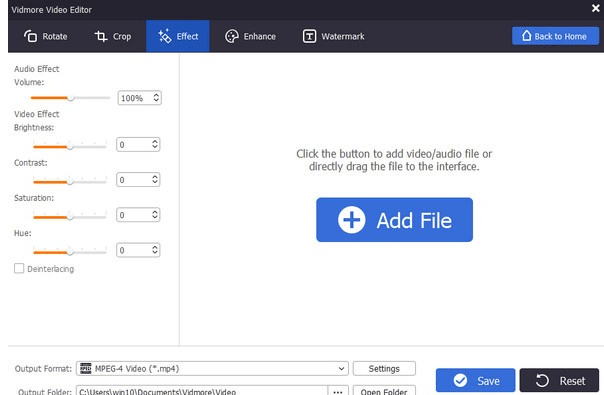Image resolution: width=604 pixels, height=395 pixels.
Task: Open the Rotate tab
Action: 45,36
